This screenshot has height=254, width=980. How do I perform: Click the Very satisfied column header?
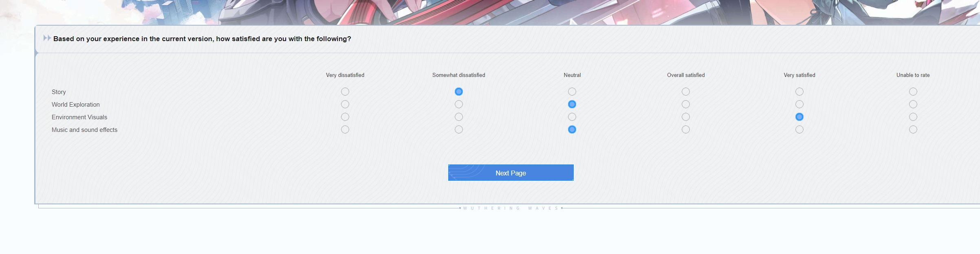[x=799, y=75]
